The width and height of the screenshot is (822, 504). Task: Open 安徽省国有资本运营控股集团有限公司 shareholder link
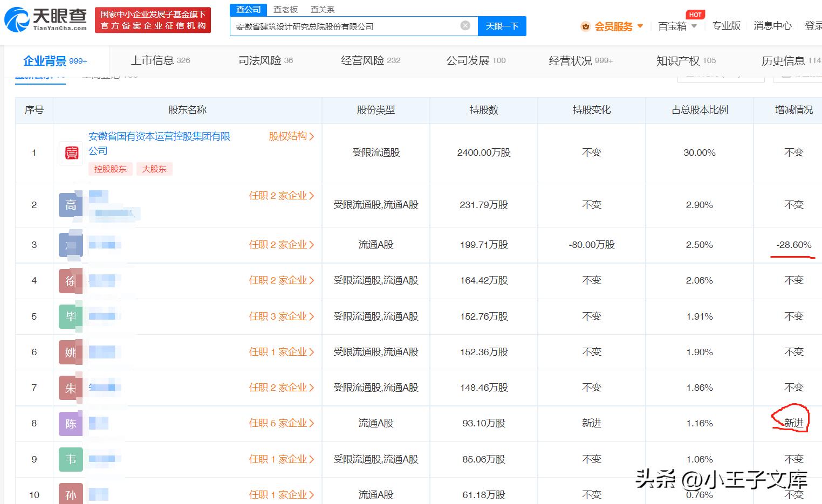coord(159,136)
